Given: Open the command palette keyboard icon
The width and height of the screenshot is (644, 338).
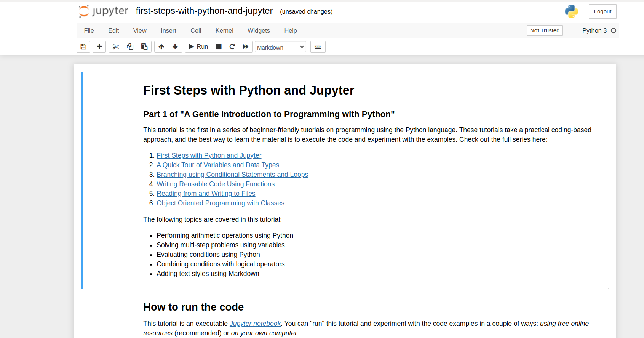Looking at the screenshot, I should click(x=318, y=46).
